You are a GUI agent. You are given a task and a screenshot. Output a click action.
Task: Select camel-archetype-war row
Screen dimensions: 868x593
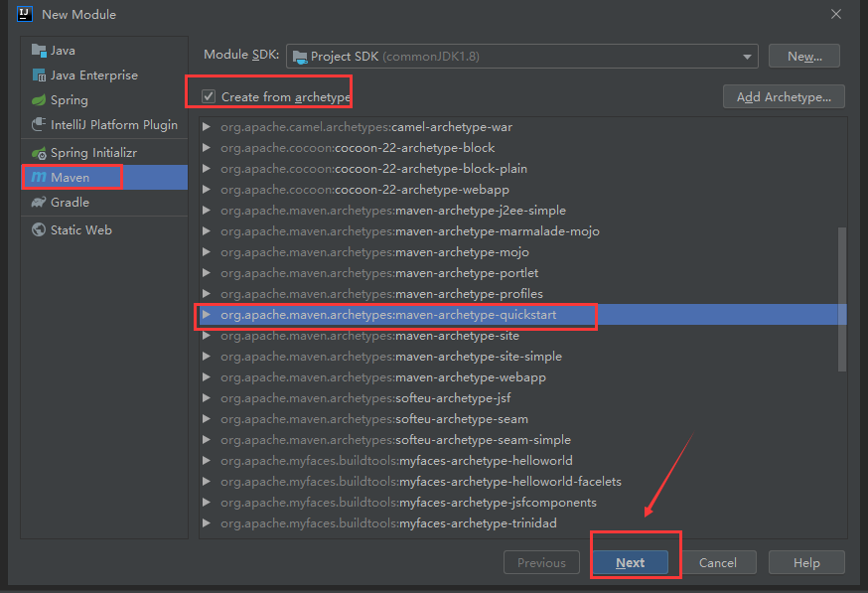pos(523,127)
